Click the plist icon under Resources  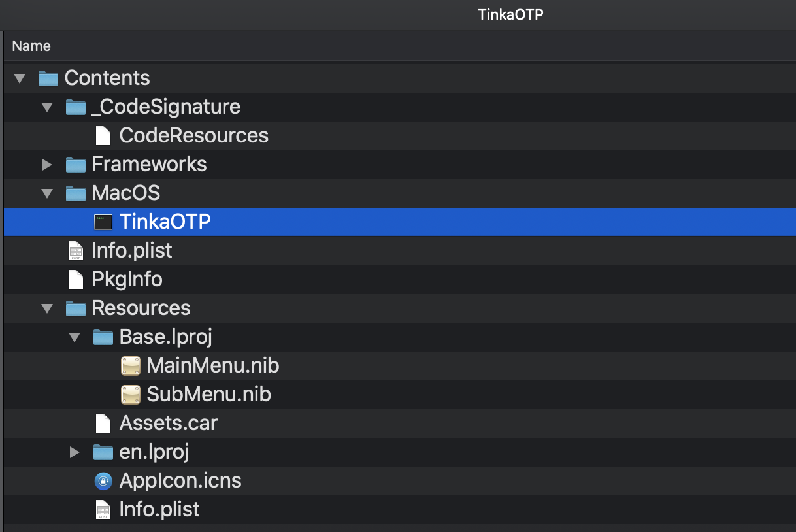pos(103,509)
